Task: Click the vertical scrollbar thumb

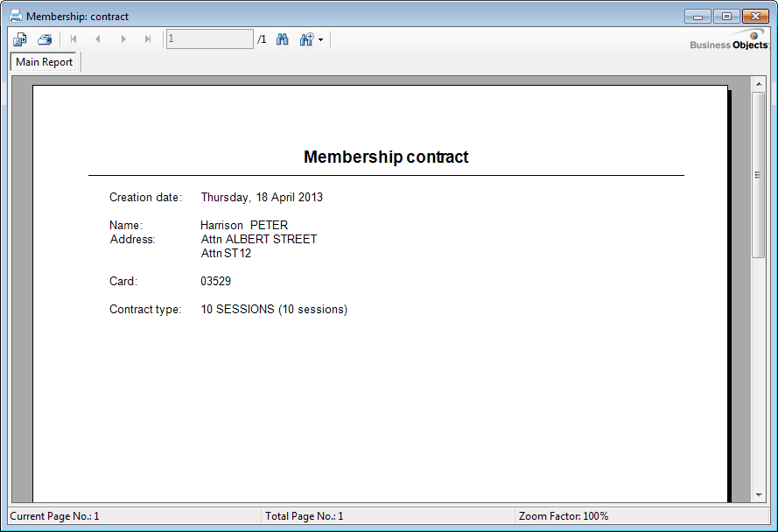Action: coord(759,175)
